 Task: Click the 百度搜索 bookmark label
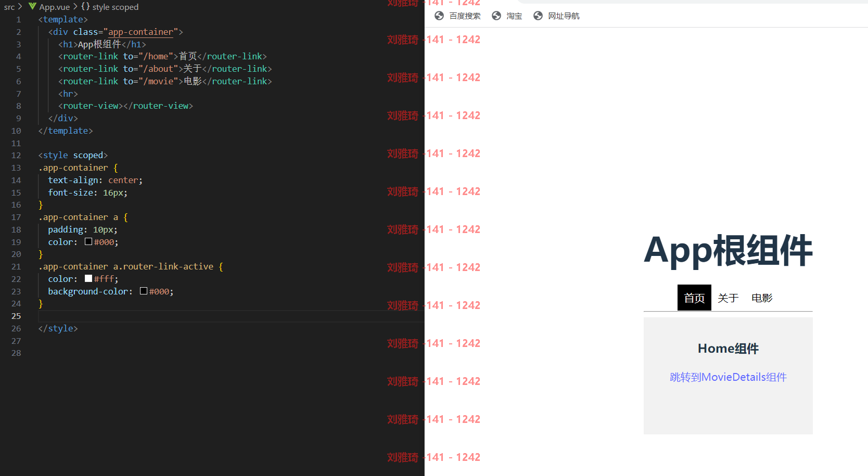point(465,16)
